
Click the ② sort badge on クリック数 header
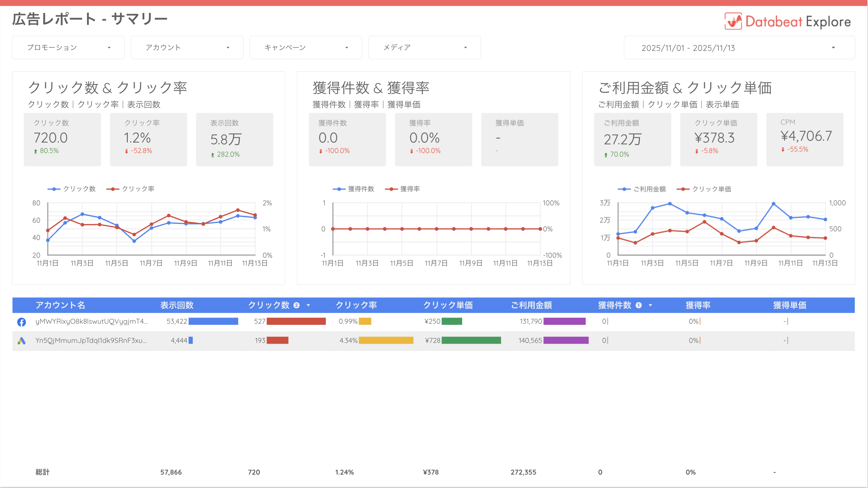(296, 305)
